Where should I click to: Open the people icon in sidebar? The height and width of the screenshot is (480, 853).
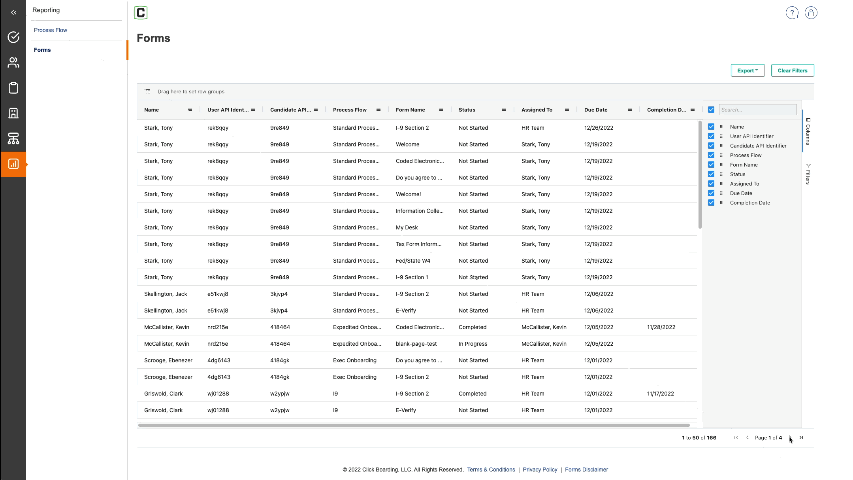coord(13,63)
